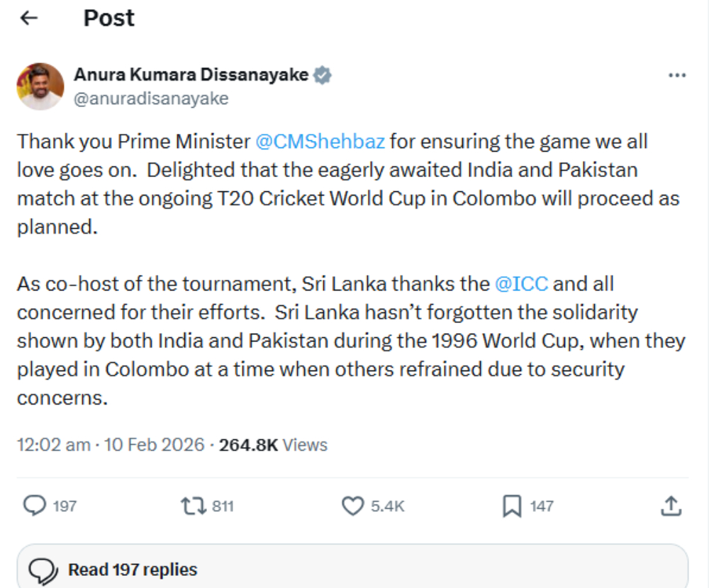Open the three-dot more options menu
The image size is (709, 588).
[677, 75]
